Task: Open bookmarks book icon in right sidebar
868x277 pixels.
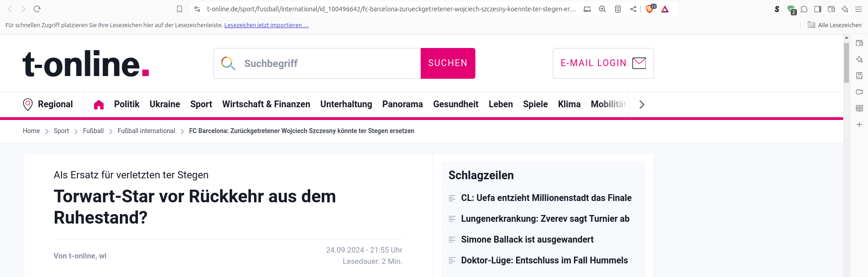Action: coord(859,76)
